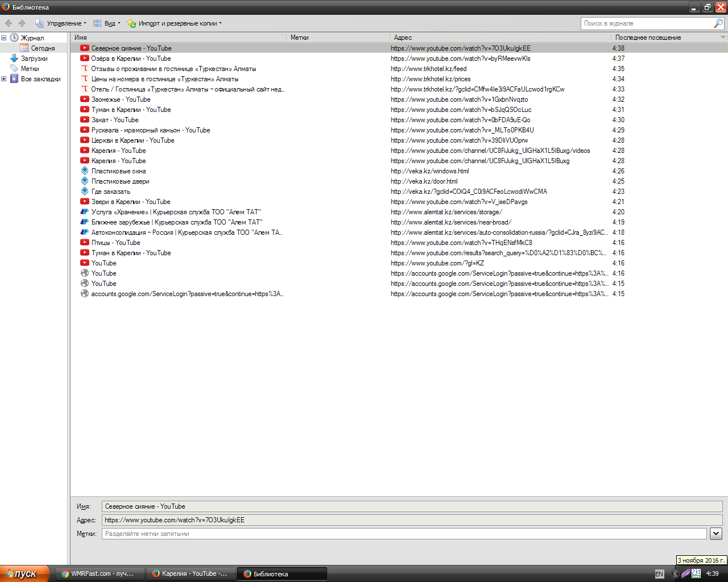728x582 pixels.
Task: Click YouTube icon of Звери в Карелии row
Action: pyautogui.click(x=85, y=202)
